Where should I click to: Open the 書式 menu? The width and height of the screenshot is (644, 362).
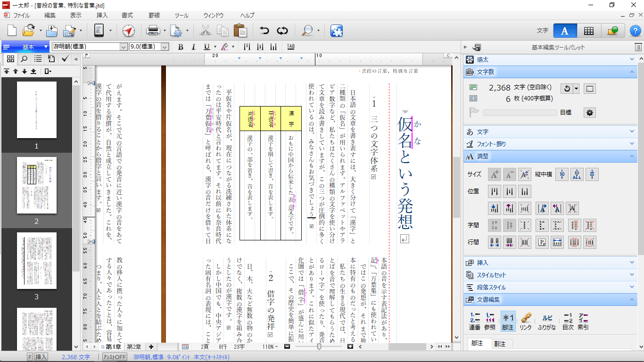[x=127, y=16]
